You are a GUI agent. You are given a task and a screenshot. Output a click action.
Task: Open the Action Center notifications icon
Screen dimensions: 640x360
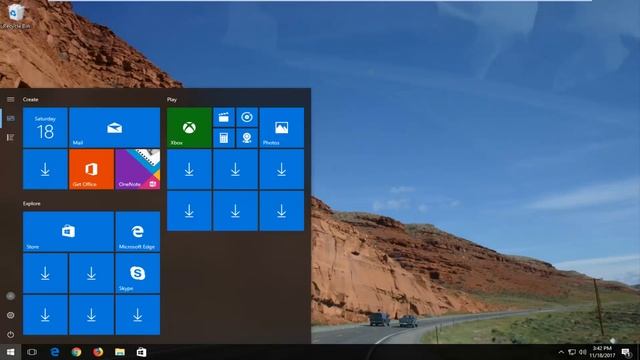[x=626, y=352]
